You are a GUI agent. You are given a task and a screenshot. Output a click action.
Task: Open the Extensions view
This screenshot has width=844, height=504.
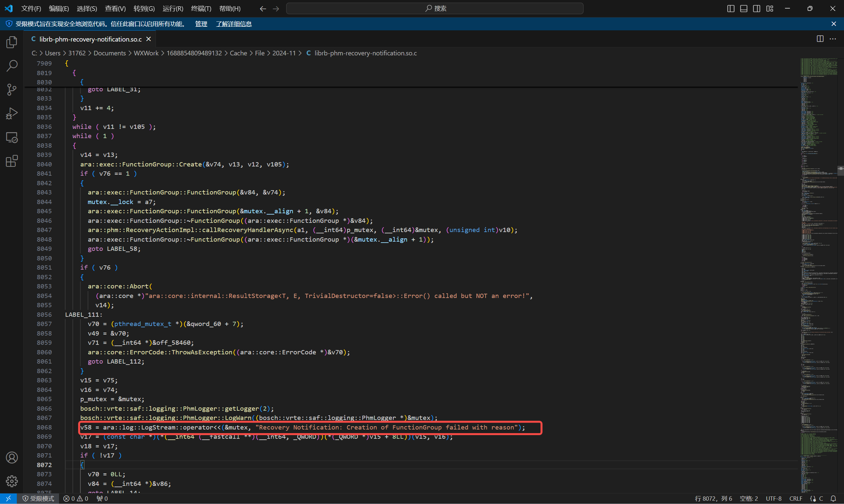12,161
